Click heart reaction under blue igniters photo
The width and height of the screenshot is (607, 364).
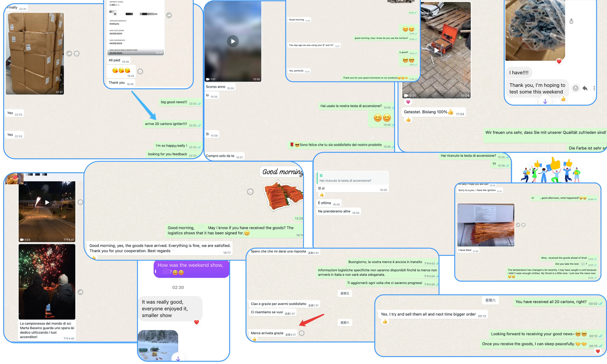point(559,61)
